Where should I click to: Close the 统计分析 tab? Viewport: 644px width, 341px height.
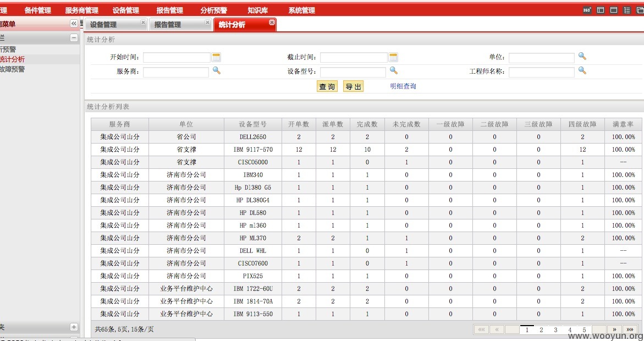[272, 23]
